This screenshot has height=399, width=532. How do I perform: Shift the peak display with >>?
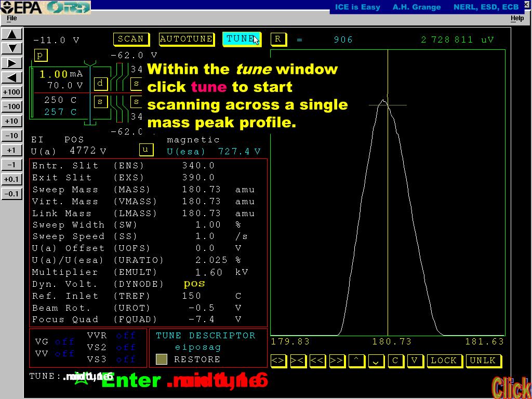pos(337,361)
